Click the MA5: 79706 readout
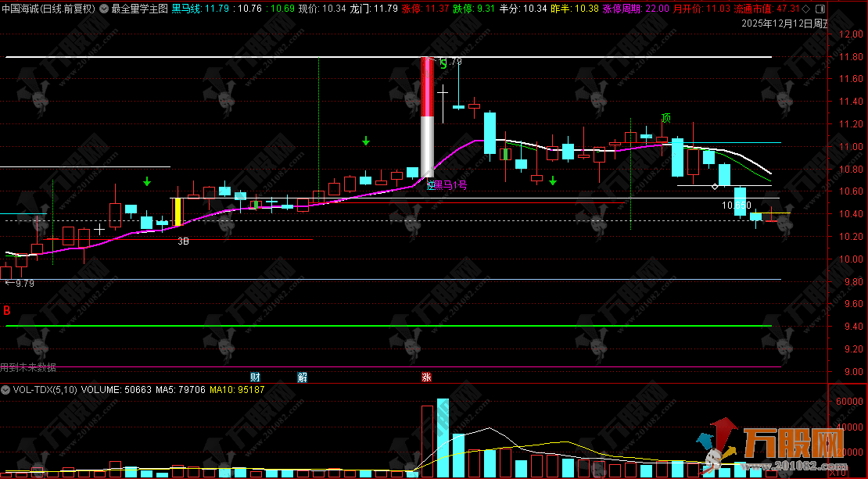868x479 pixels. click(x=181, y=390)
